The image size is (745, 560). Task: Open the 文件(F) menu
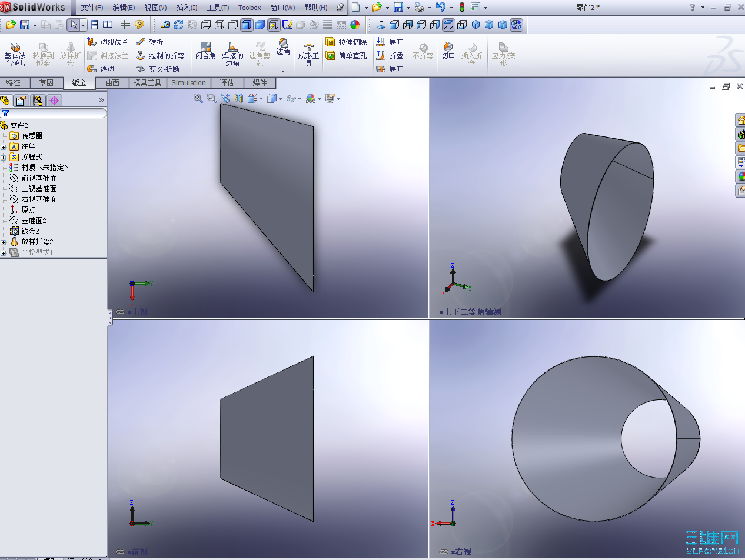click(92, 8)
